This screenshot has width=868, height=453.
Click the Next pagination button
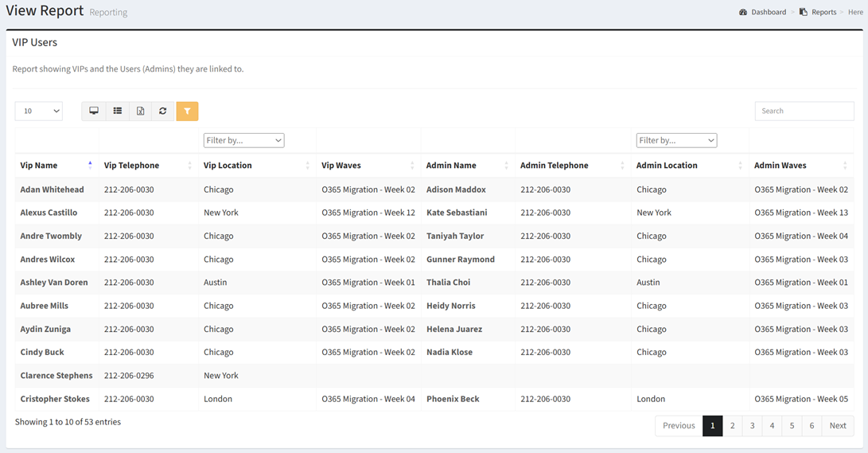[838, 426]
